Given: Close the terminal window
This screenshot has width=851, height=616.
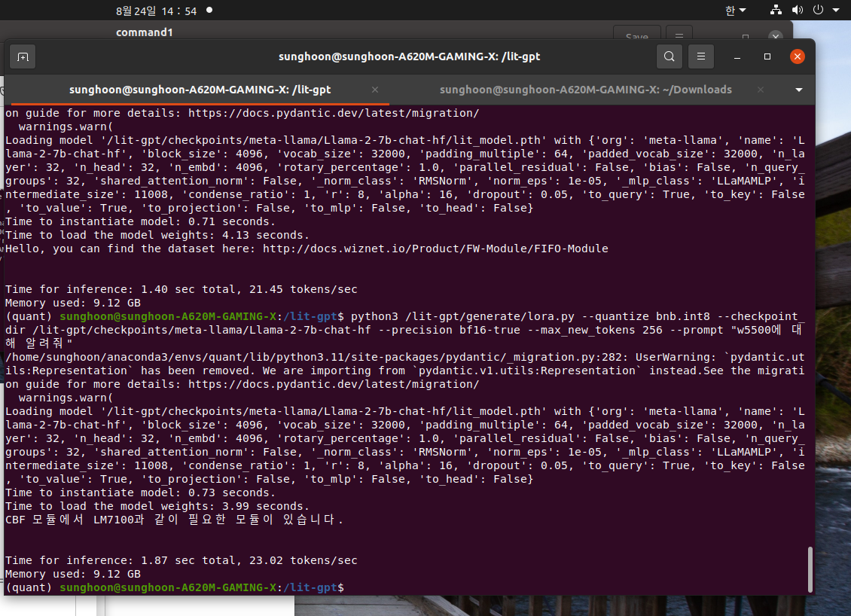Looking at the screenshot, I should pos(798,56).
